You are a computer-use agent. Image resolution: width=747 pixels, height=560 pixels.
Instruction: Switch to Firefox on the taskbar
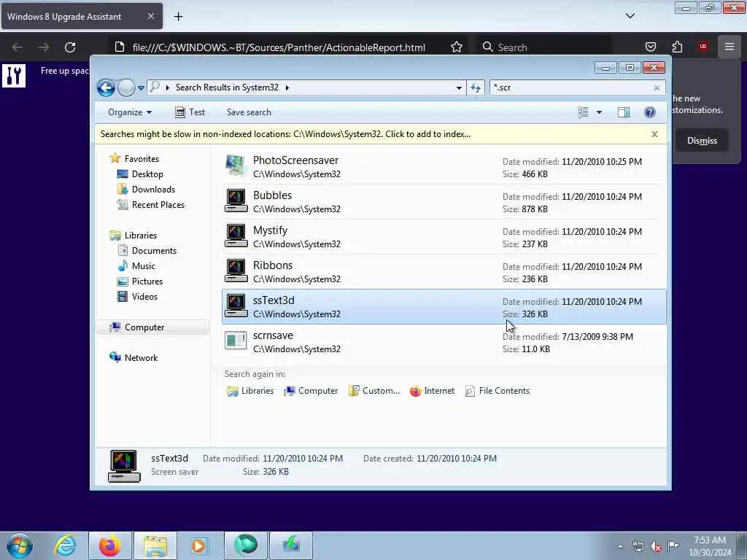(110, 545)
